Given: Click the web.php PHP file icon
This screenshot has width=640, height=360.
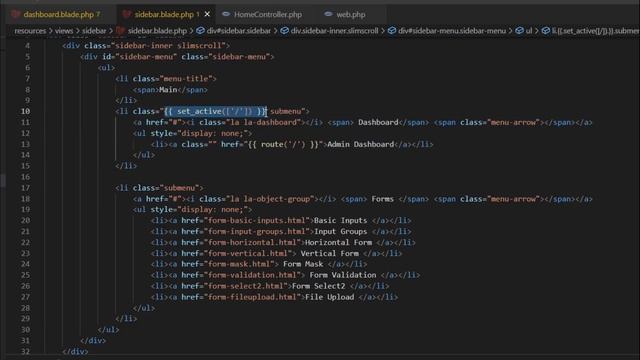Looking at the screenshot, I should [x=328, y=14].
